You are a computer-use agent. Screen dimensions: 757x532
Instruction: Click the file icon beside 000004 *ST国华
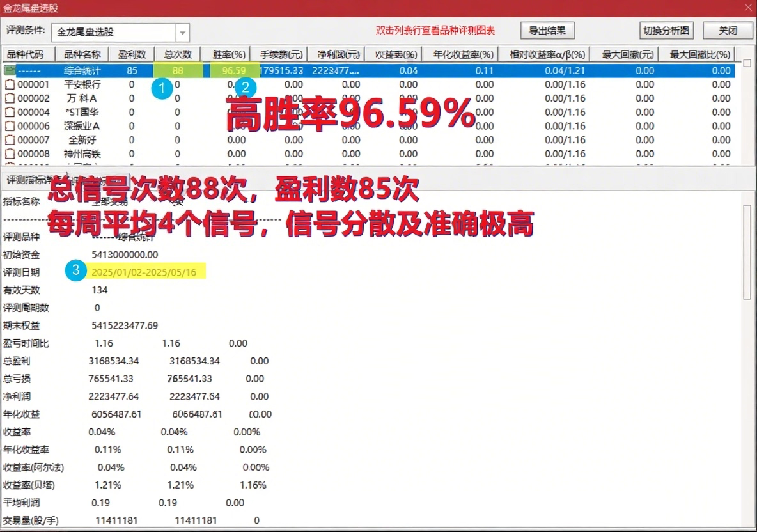click(x=10, y=112)
